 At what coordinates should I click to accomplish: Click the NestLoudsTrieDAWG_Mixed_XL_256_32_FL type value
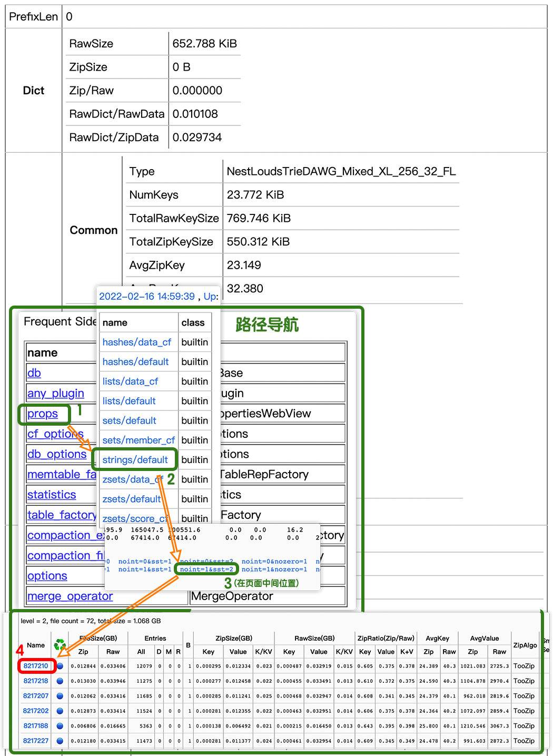tap(341, 172)
